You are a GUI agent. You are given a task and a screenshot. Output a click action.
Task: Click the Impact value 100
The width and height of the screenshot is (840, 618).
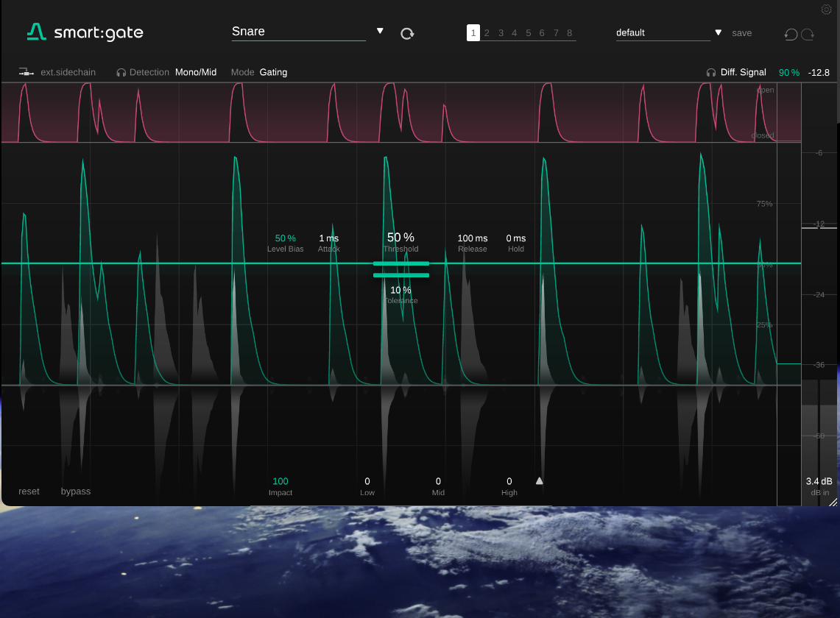coord(280,482)
